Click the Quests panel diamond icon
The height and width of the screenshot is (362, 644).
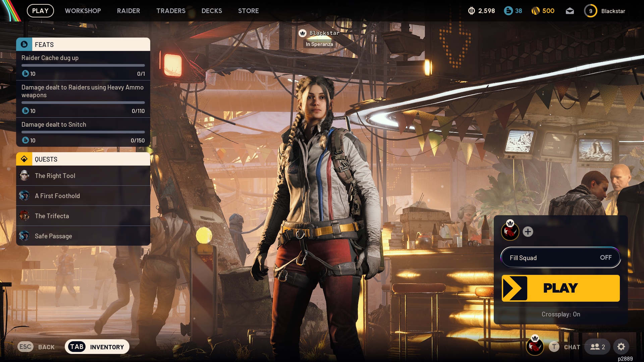point(24,159)
